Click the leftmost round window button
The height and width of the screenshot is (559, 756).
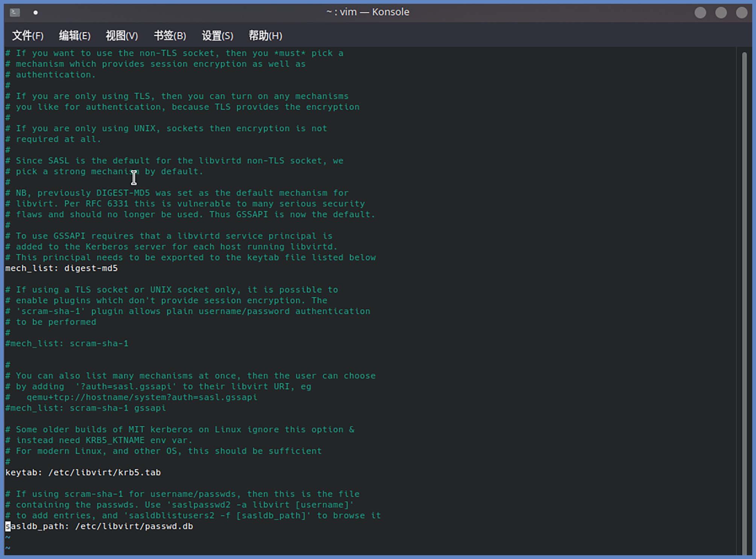tap(700, 12)
